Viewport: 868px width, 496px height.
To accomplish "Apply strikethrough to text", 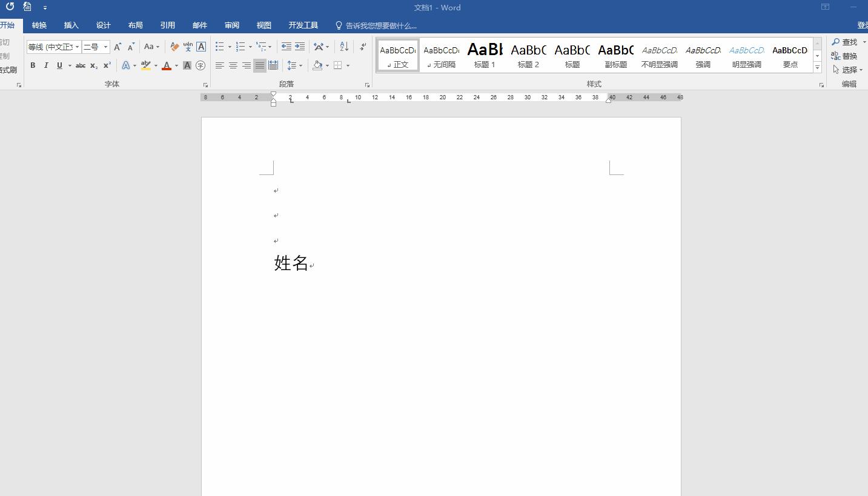I will click(x=80, y=65).
